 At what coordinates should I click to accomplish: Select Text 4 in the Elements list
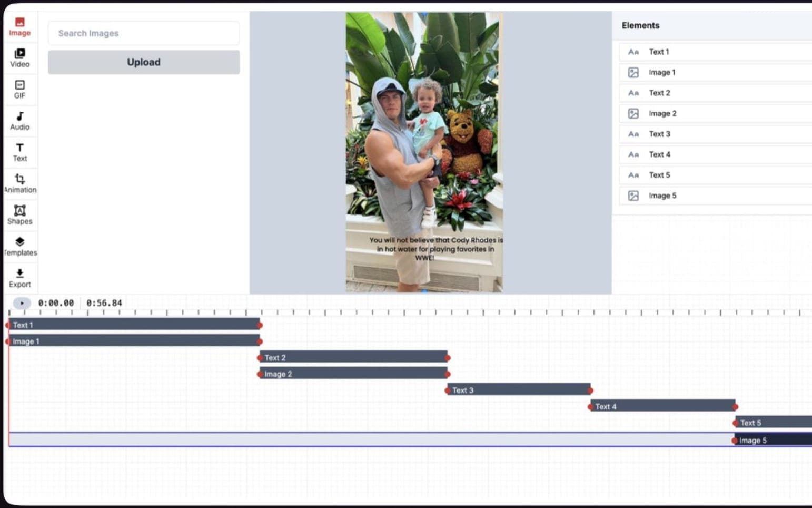(x=715, y=154)
